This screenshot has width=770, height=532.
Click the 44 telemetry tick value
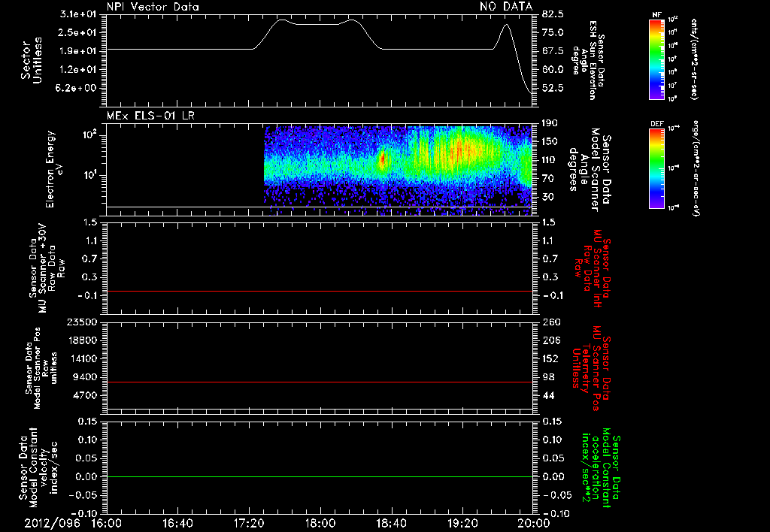pyautogui.click(x=548, y=395)
